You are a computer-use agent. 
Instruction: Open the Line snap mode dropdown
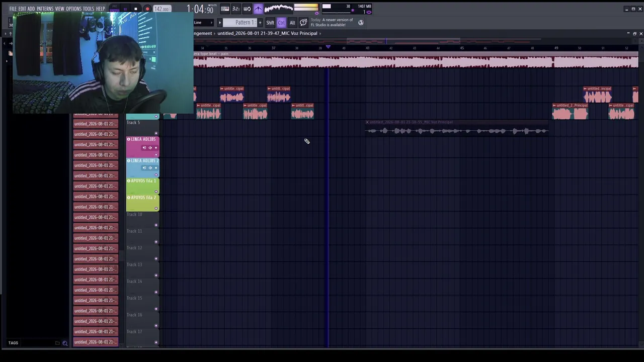pyautogui.click(x=203, y=23)
